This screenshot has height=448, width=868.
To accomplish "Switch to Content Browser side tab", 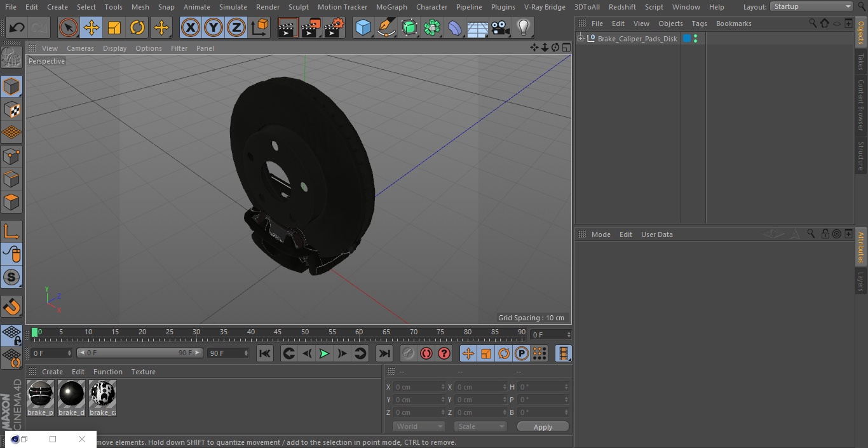I will pyautogui.click(x=861, y=105).
